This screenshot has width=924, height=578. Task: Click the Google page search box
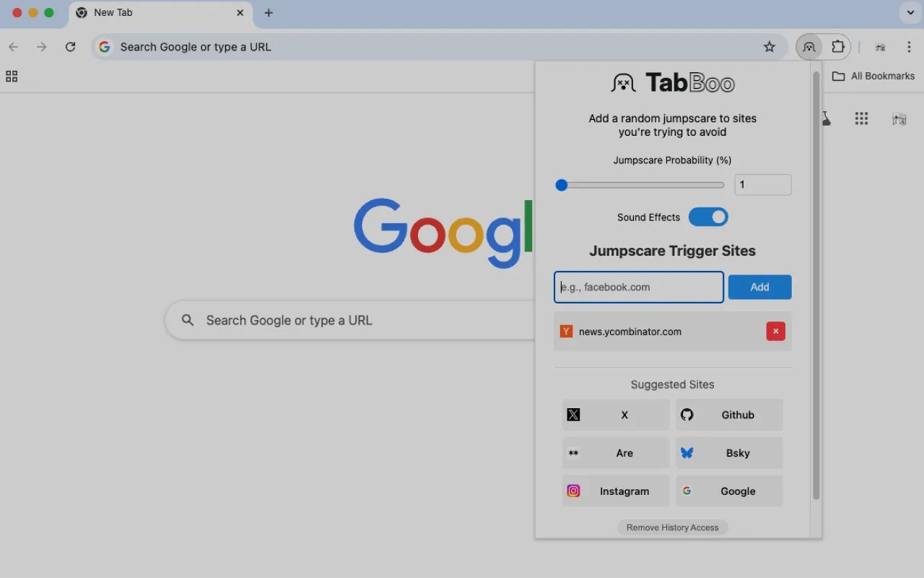[x=350, y=320]
